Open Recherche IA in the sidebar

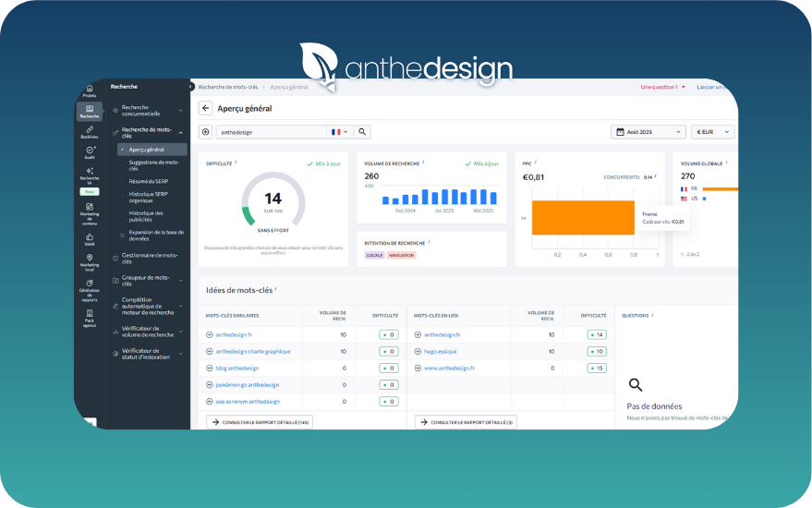[x=90, y=176]
